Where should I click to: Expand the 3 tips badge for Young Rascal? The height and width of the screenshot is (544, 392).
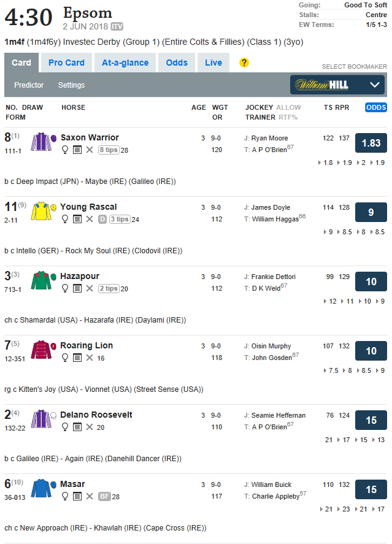pyautogui.click(x=120, y=220)
